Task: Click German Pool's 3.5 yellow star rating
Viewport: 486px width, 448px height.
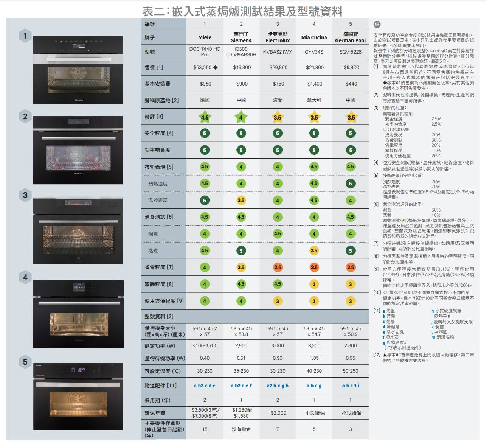Action: pos(351,117)
